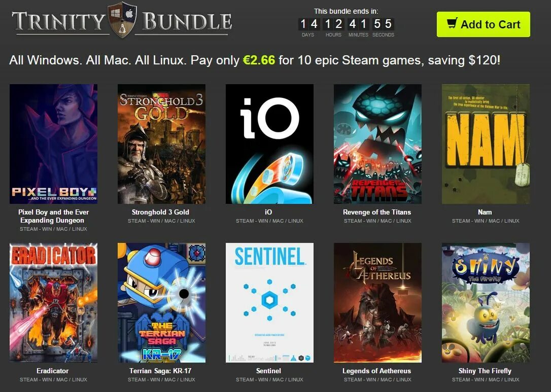
Task: Click the Revenge of the Titans title
Action: tap(377, 212)
